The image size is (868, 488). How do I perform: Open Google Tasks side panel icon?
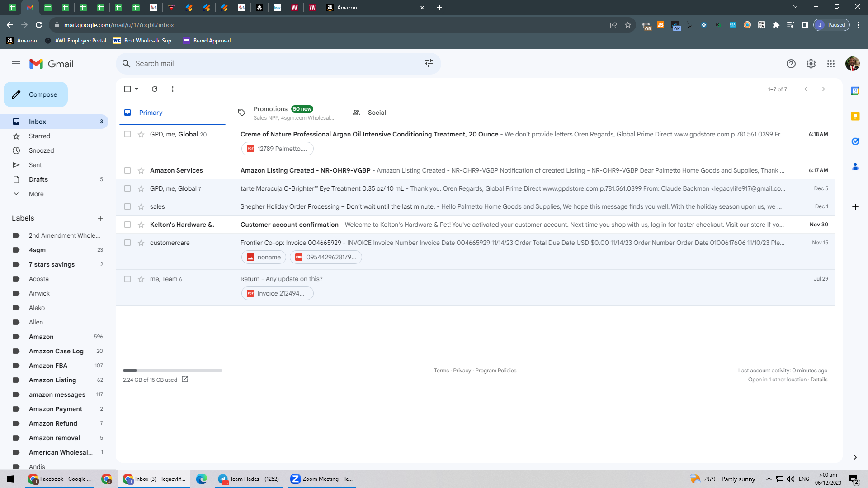[x=855, y=141]
